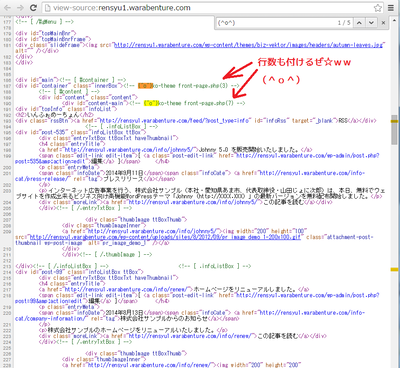Open the info-cat/company-information link
This screenshot has height=368, width=400.
coord(190,315)
